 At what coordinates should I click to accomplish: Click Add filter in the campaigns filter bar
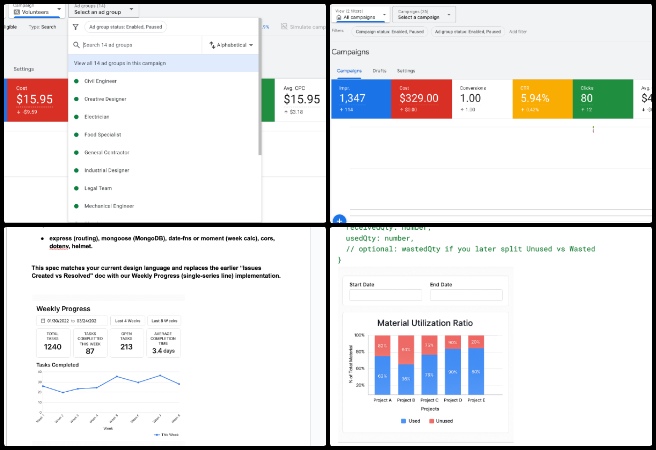click(x=518, y=32)
